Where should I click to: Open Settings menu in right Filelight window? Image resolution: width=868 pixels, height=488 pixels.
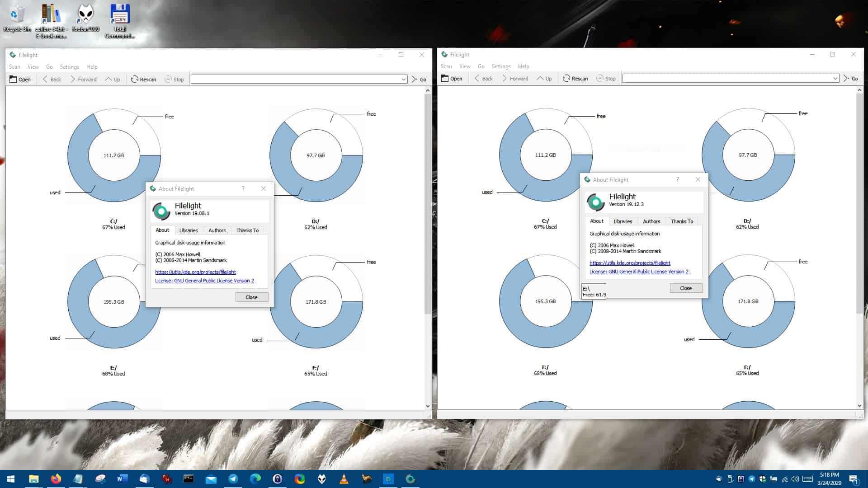click(x=501, y=66)
